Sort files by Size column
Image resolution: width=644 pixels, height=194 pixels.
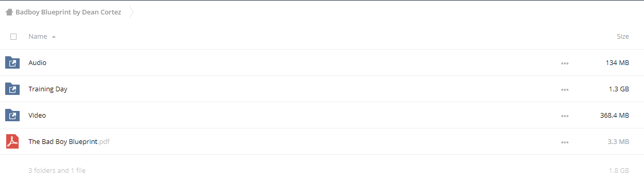pyautogui.click(x=623, y=37)
